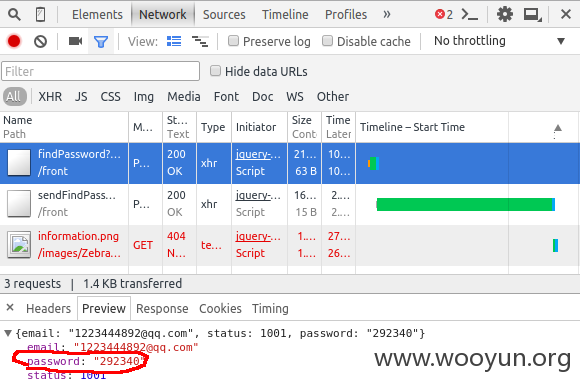Open the No throttling dropdown
This screenshot has height=387, width=580.
coord(500,41)
